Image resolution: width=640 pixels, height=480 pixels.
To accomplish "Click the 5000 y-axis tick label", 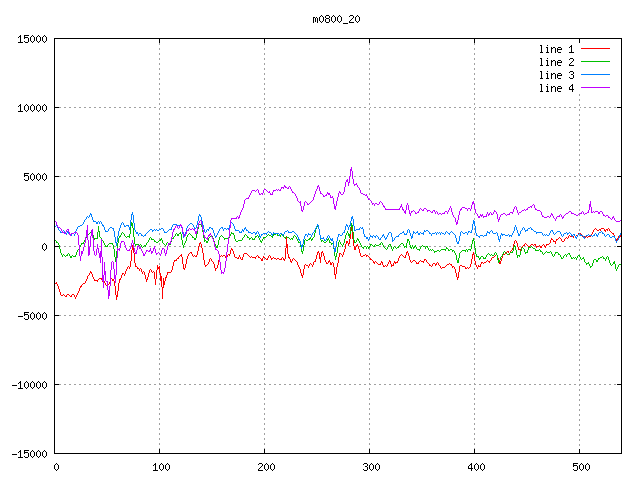I will click(35, 177).
